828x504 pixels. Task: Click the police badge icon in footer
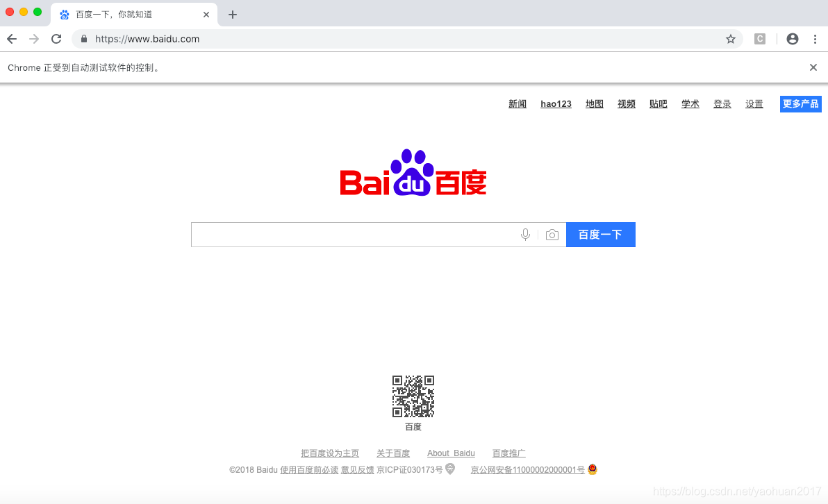click(593, 469)
